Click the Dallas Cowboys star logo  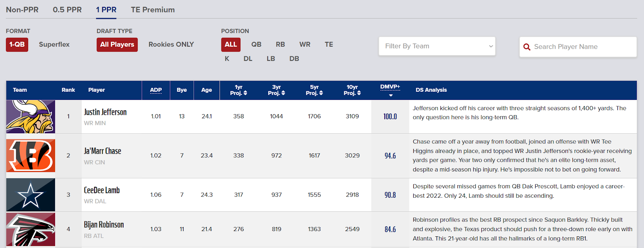point(31,195)
